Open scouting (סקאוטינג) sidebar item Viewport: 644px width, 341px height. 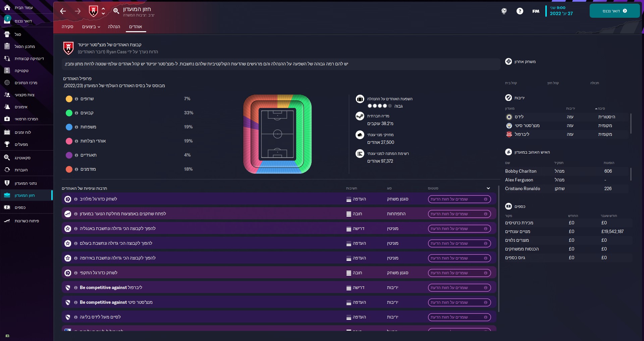[x=26, y=158]
